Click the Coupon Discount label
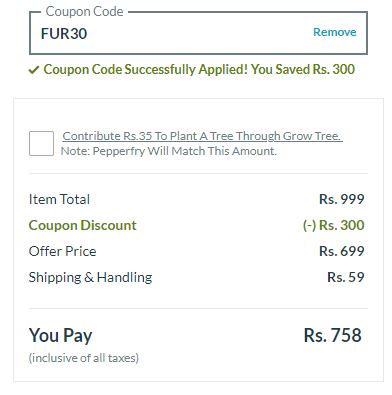The height and width of the screenshot is (395, 392). click(x=82, y=225)
